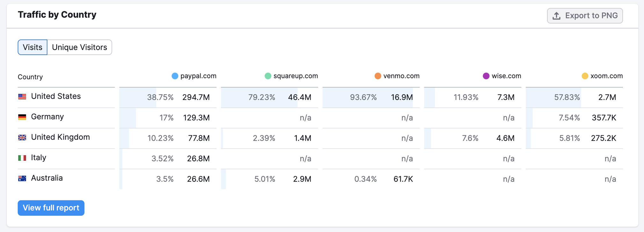Select the wise.com column header
Viewport: 644px width, 232px height.
502,76
